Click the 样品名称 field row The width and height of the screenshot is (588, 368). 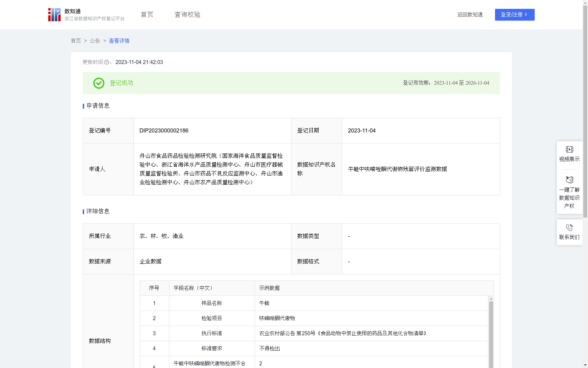point(314,303)
